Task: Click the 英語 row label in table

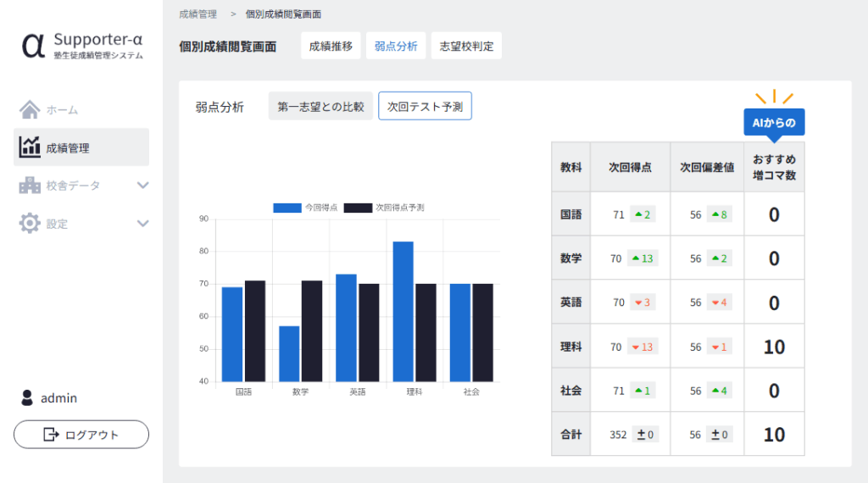Action: [570, 302]
